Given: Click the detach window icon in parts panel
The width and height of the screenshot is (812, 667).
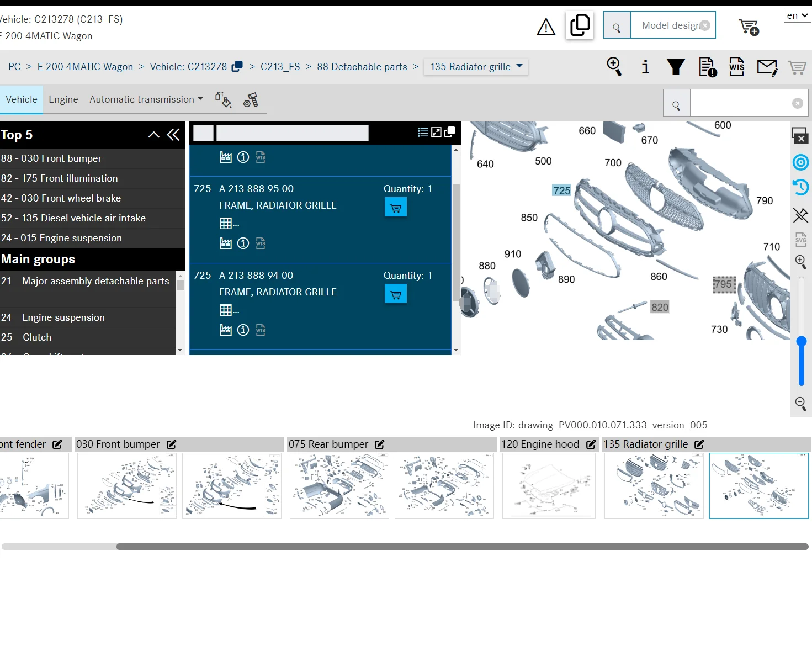Looking at the screenshot, I should (x=450, y=132).
